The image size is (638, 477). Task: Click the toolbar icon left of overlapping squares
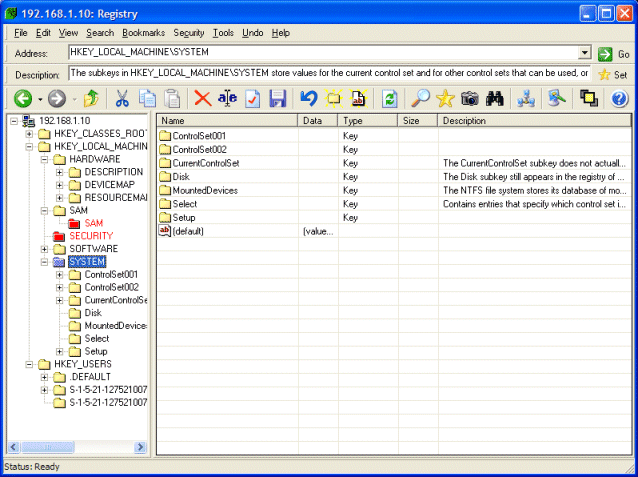557,98
